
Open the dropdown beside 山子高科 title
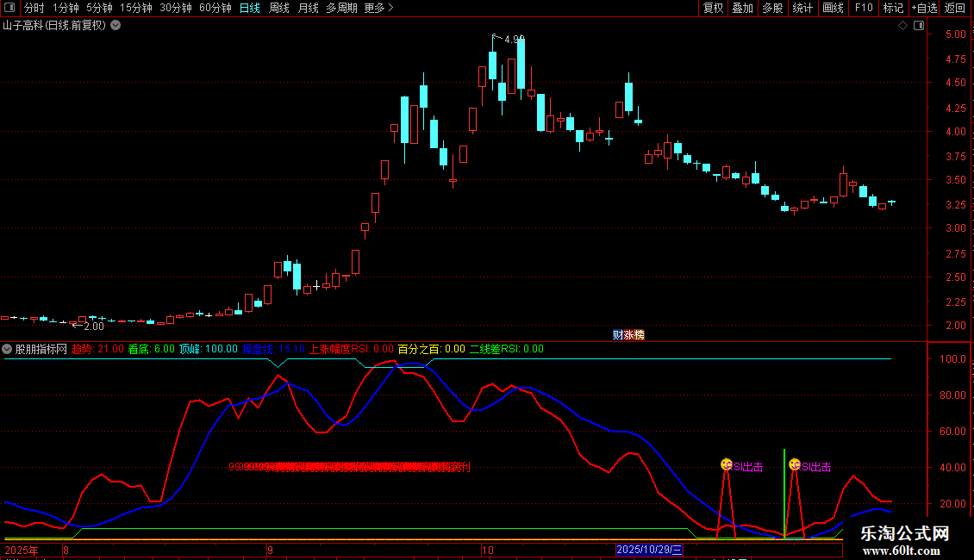click(x=116, y=26)
